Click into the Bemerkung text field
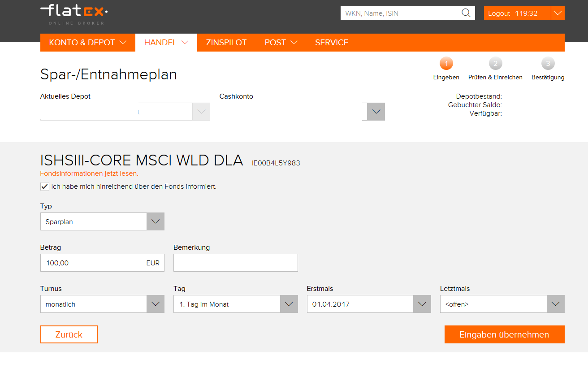 (x=235, y=263)
